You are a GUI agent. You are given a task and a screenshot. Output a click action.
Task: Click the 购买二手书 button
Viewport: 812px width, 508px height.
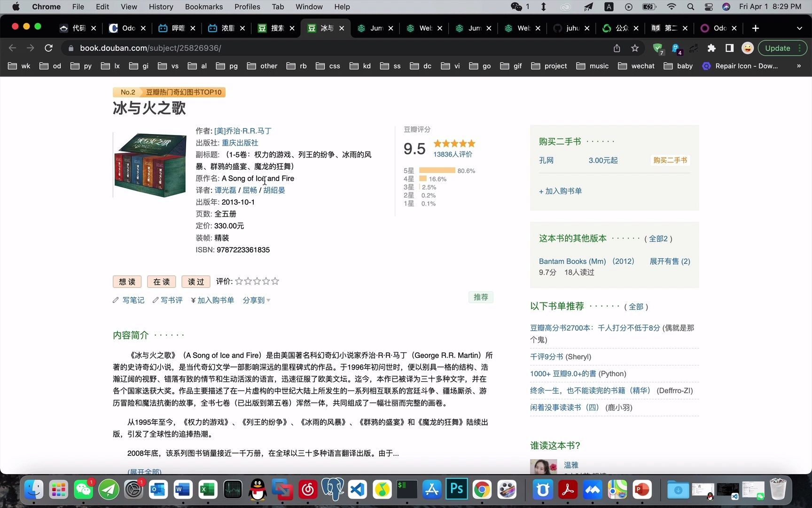click(670, 160)
